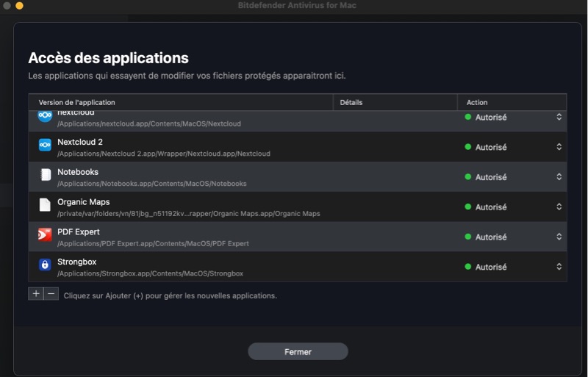Select the PDF Expert application path
Screen dimensions: 588x377
pyautogui.click(x=153, y=243)
